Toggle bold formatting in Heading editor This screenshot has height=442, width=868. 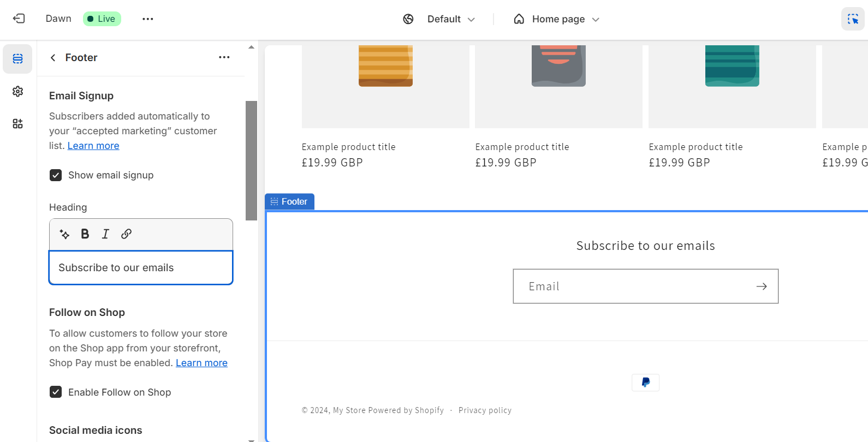85,234
